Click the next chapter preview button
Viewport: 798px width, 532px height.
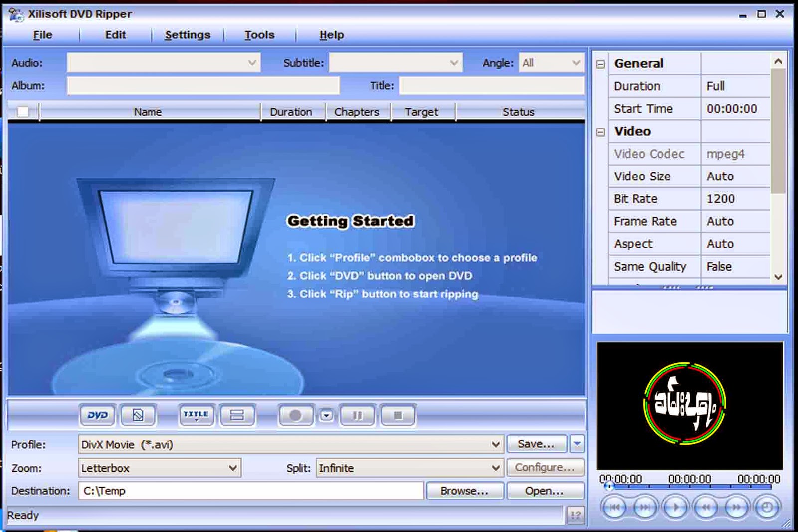(645, 508)
